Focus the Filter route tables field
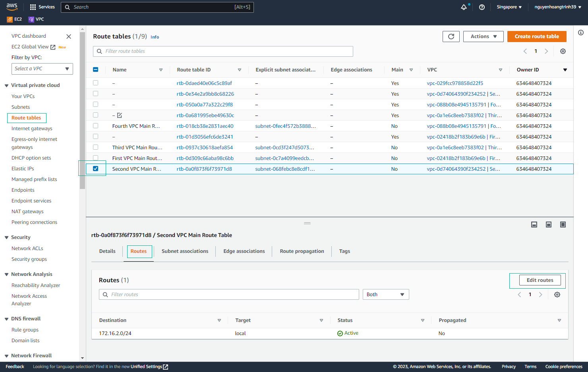The image size is (588, 372). point(223,51)
